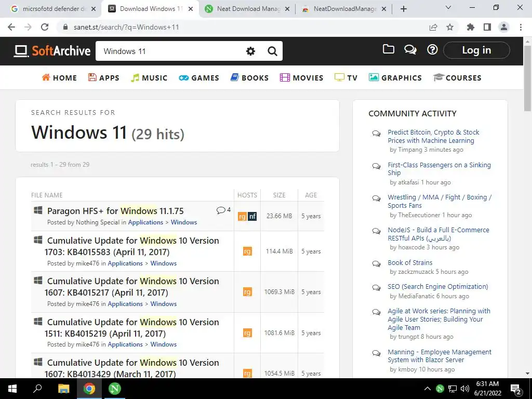Image resolution: width=532 pixels, height=399 pixels.
Task: Open the BOOKS category
Action: tap(250, 78)
